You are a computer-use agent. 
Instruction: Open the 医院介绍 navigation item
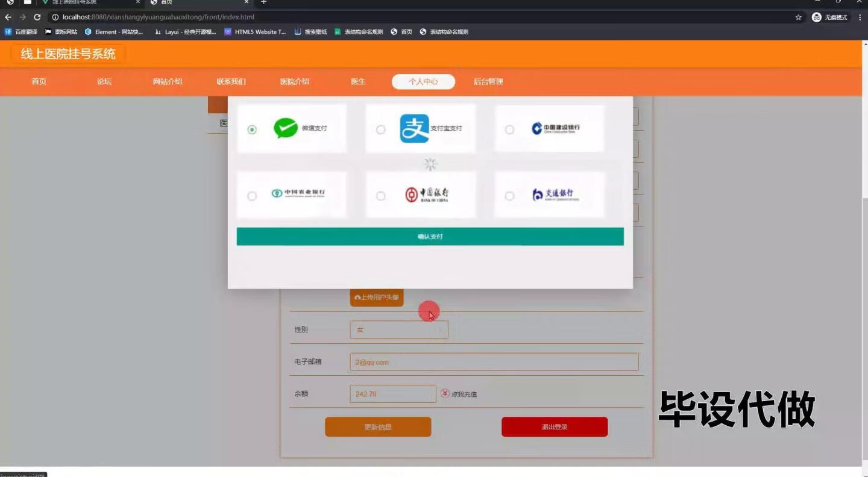295,82
